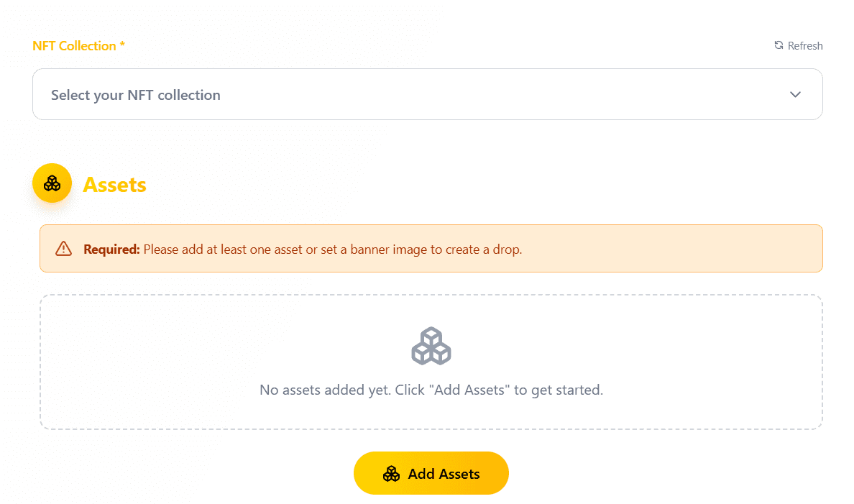854x504 pixels.
Task: Click the refresh icon beside Refresh label
Action: pyautogui.click(x=778, y=45)
